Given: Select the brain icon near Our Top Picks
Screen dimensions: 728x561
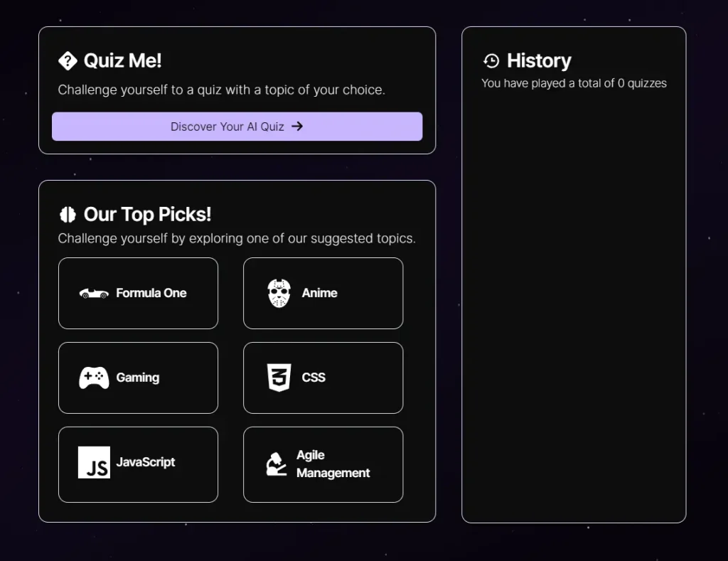Looking at the screenshot, I should tap(67, 214).
